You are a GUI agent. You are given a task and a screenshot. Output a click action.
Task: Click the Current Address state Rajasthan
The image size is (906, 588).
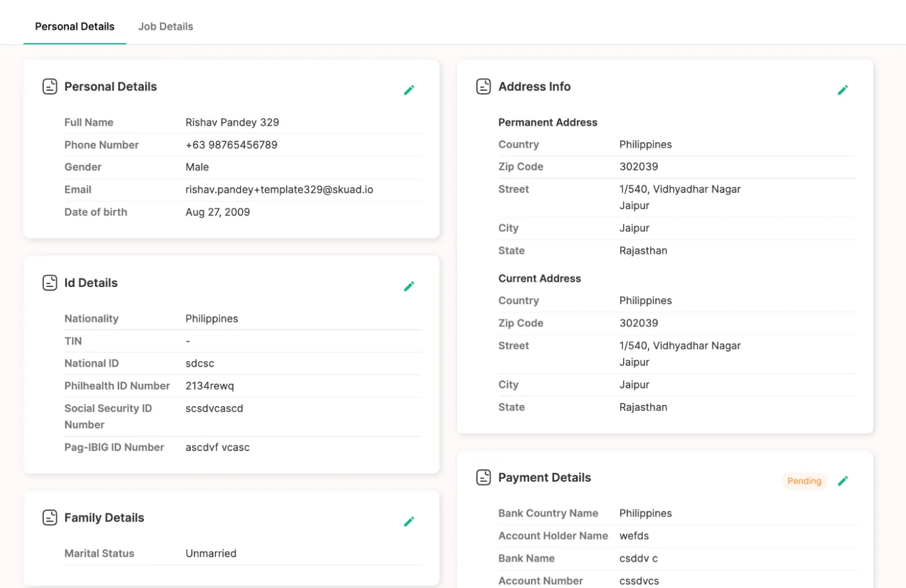coord(643,407)
